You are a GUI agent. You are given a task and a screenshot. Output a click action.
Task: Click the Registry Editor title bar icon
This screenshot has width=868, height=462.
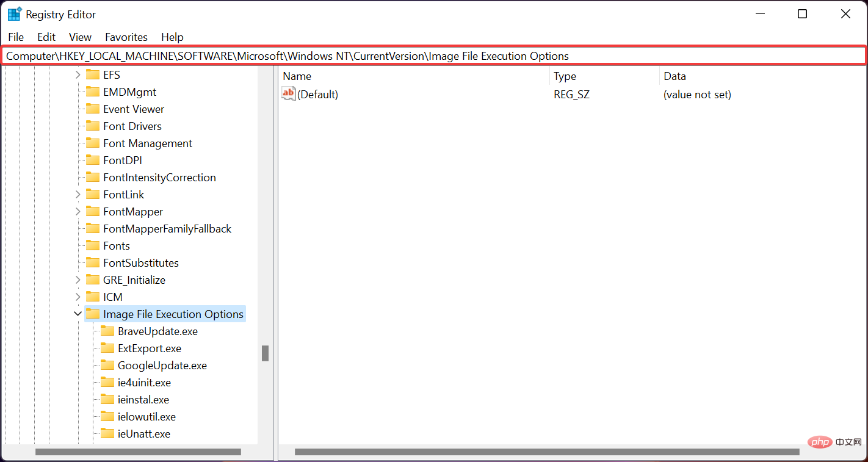click(x=15, y=14)
